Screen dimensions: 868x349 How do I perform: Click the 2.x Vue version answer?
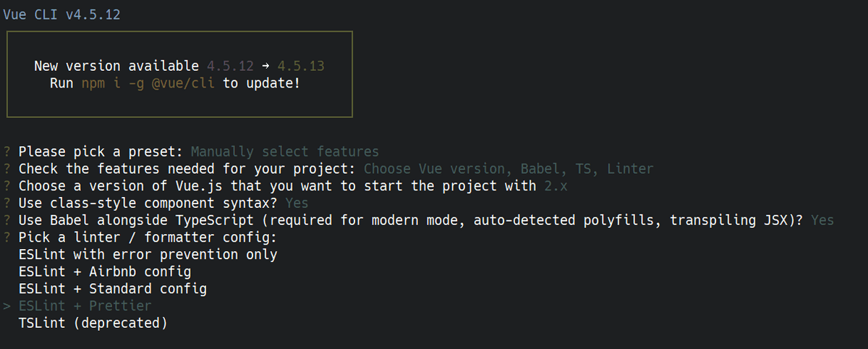tap(553, 186)
